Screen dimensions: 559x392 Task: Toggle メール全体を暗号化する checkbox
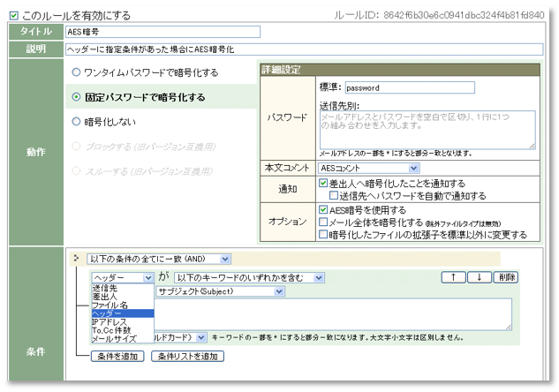coord(323,222)
